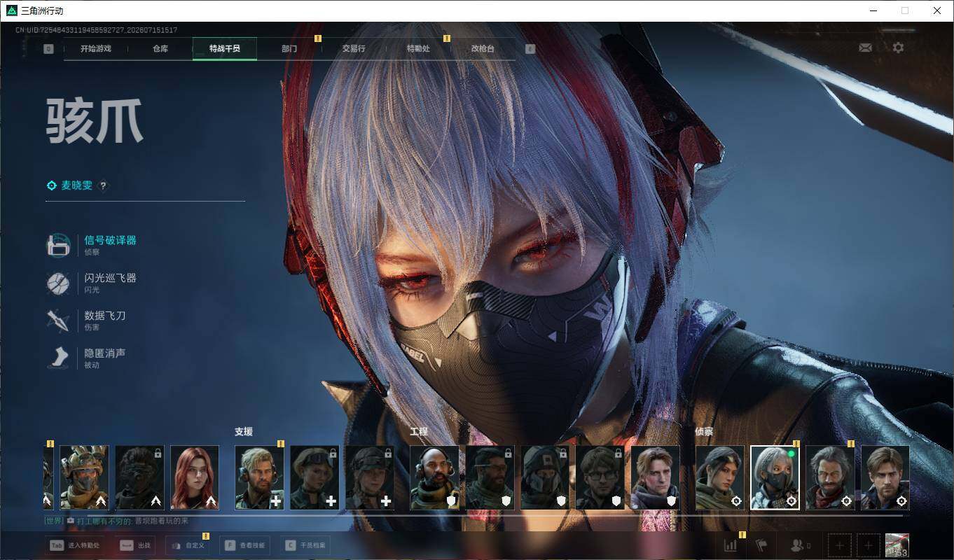Open the settings gear icon

click(x=898, y=48)
